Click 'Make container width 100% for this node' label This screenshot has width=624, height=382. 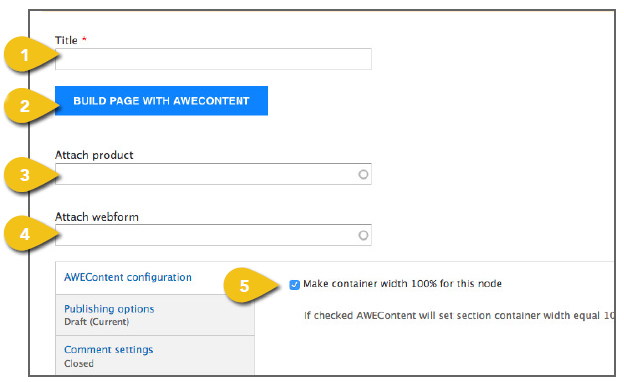tap(402, 284)
